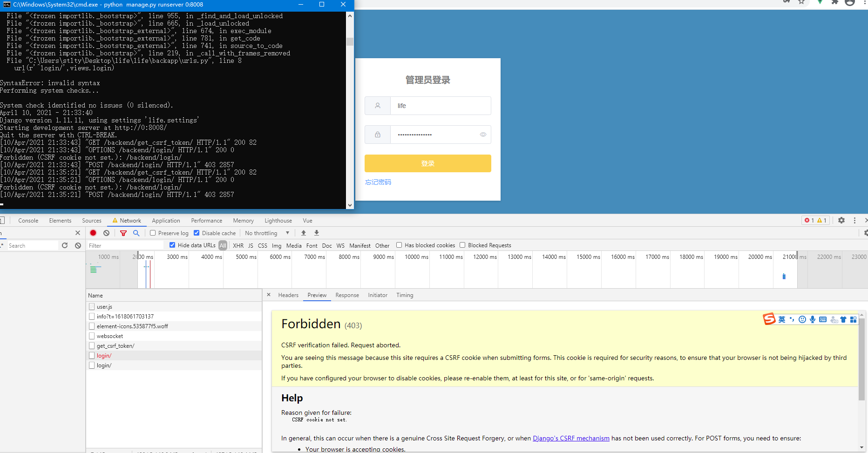The width and height of the screenshot is (868, 453).
Task: Select the get_csrf_token/ request row
Action: pyautogui.click(x=174, y=345)
